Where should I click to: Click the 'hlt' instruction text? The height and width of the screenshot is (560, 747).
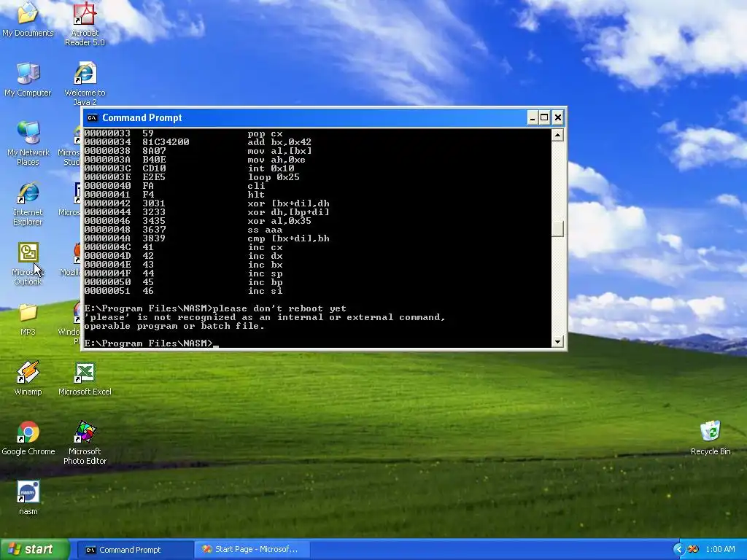tap(256, 194)
